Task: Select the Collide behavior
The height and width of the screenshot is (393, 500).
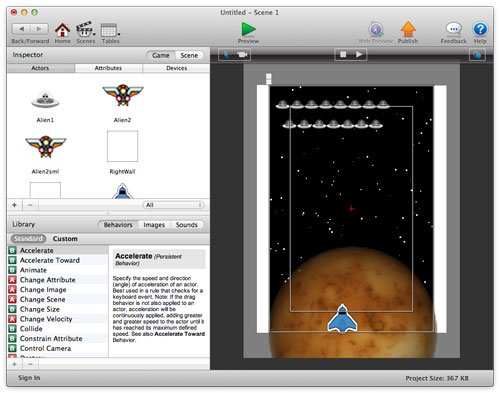Action: [x=58, y=329]
